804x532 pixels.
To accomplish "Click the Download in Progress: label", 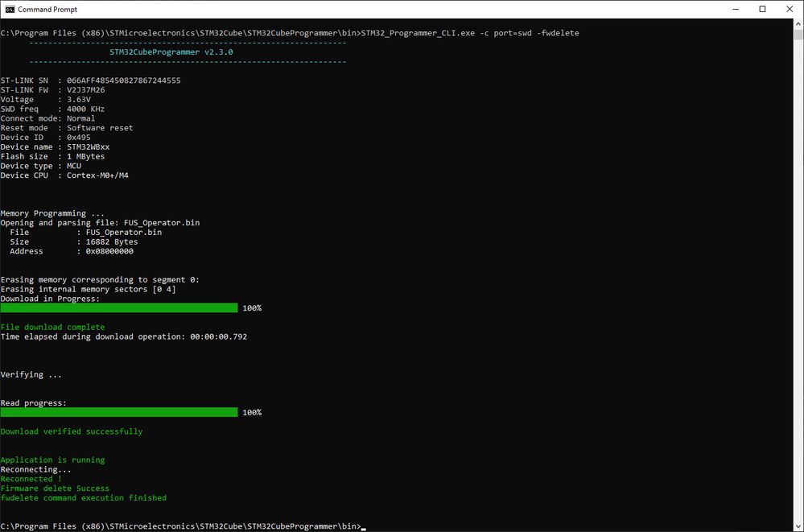I will pyautogui.click(x=50, y=299).
